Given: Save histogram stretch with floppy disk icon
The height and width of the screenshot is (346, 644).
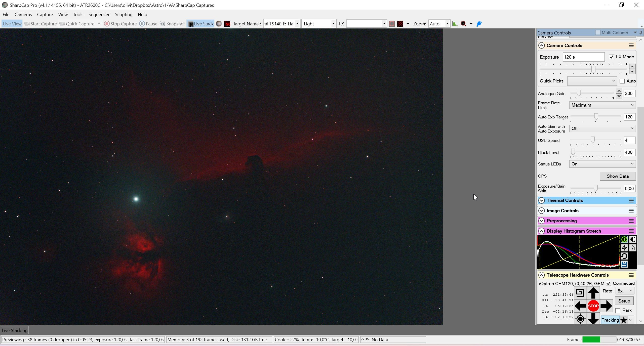Looking at the screenshot, I should click(624, 264).
